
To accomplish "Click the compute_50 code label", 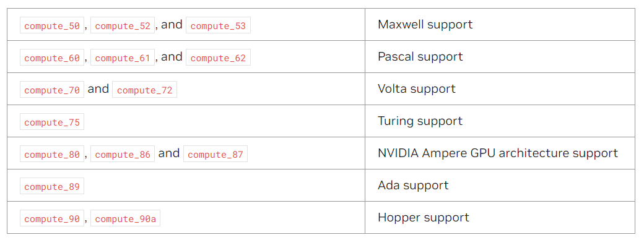I will 52,25.
